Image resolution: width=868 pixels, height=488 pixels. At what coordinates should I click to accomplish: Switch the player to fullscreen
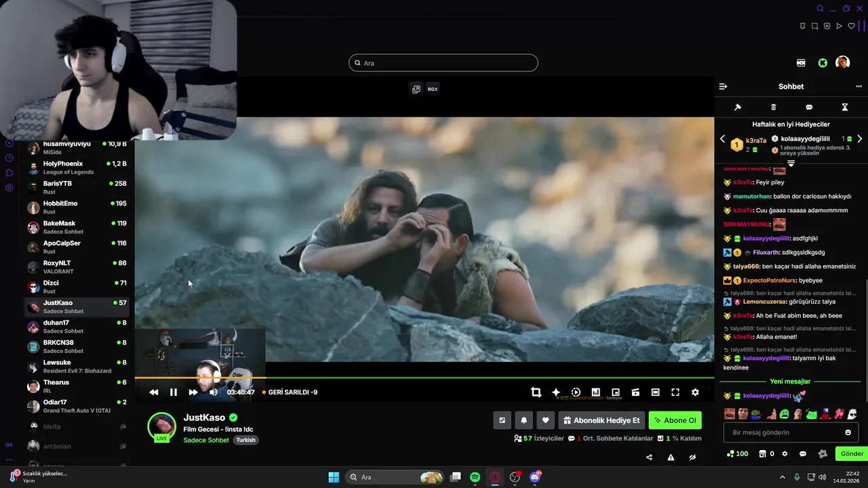pyautogui.click(x=675, y=392)
